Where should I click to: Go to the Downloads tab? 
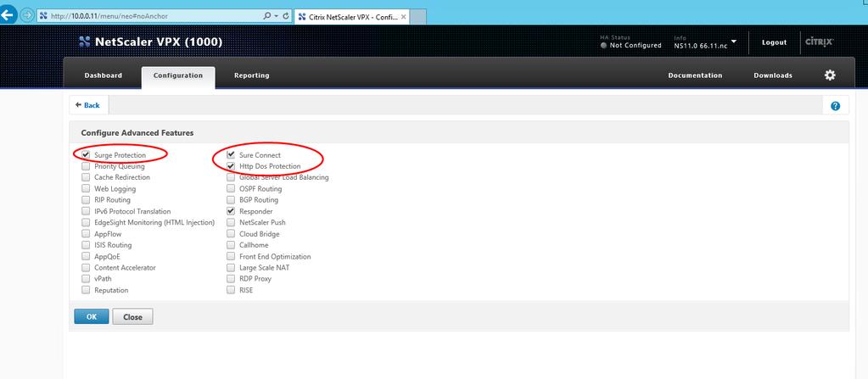pos(773,75)
